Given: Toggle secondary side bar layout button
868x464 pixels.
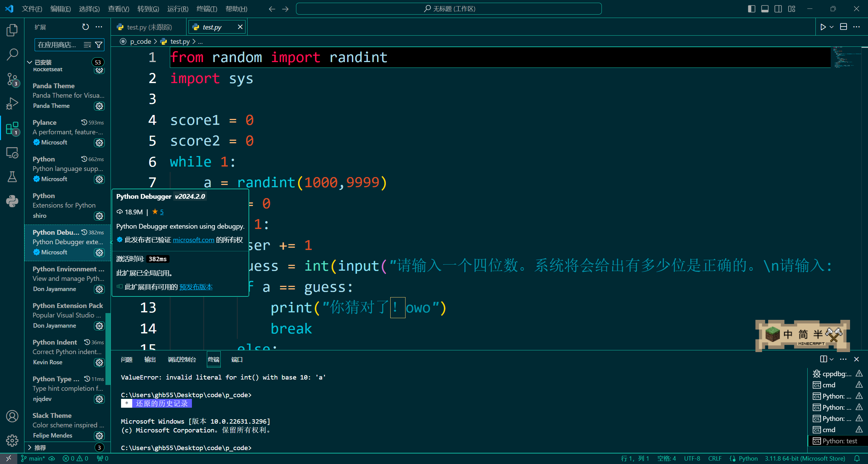Looking at the screenshot, I should (x=778, y=9).
